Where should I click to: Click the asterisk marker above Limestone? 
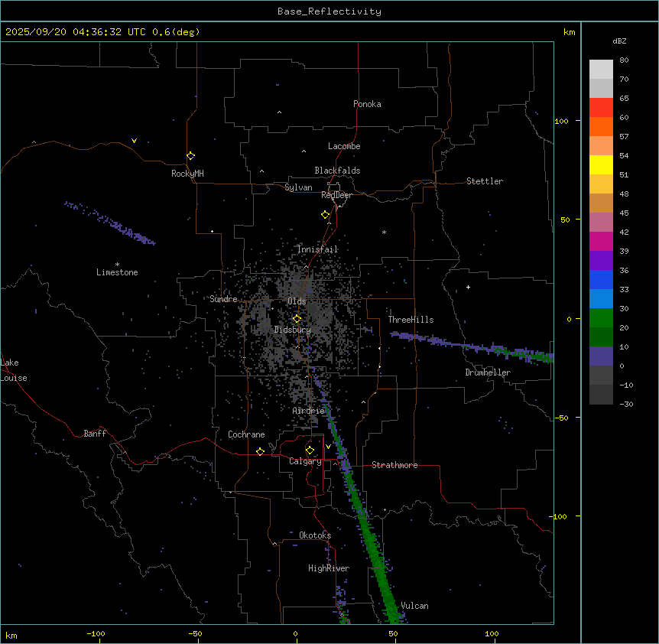click(117, 264)
